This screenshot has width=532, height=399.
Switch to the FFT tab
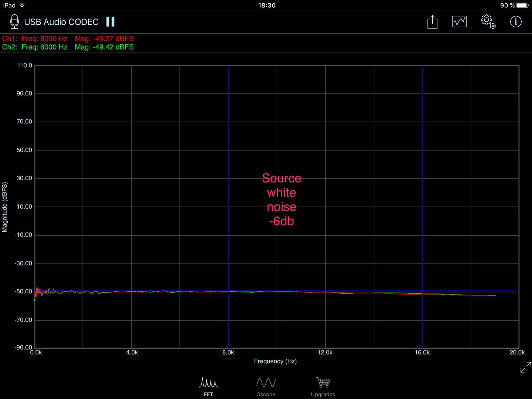(208, 387)
